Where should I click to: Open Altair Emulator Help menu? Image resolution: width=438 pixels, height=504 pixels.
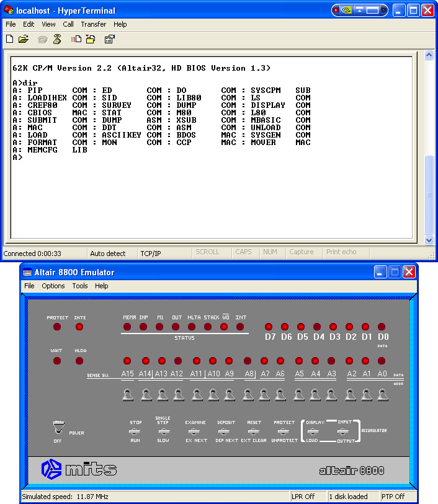[101, 286]
